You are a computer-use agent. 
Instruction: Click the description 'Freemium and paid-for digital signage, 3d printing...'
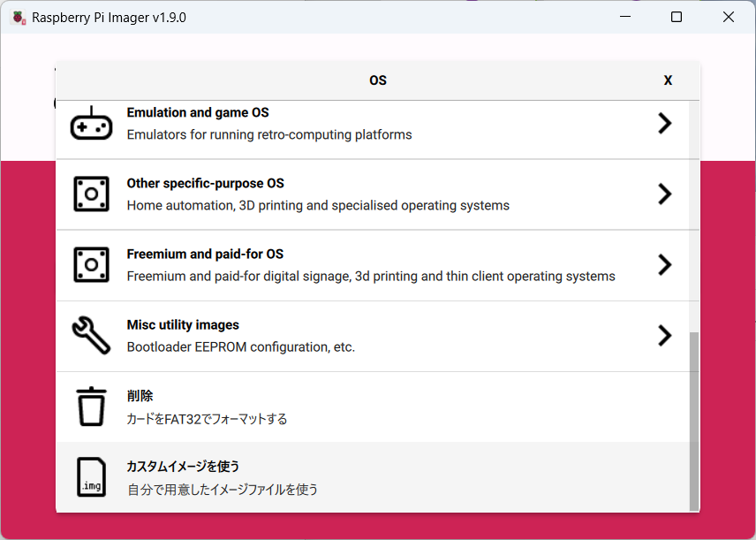[x=371, y=277]
